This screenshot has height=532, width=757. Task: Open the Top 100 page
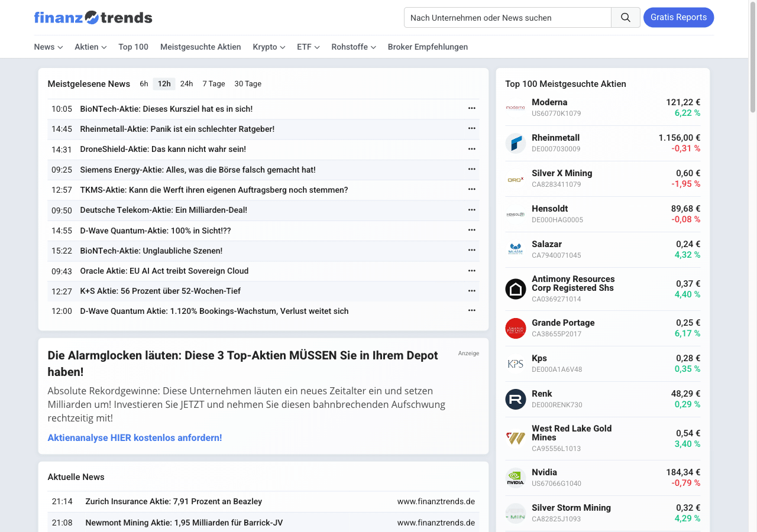[x=133, y=47]
